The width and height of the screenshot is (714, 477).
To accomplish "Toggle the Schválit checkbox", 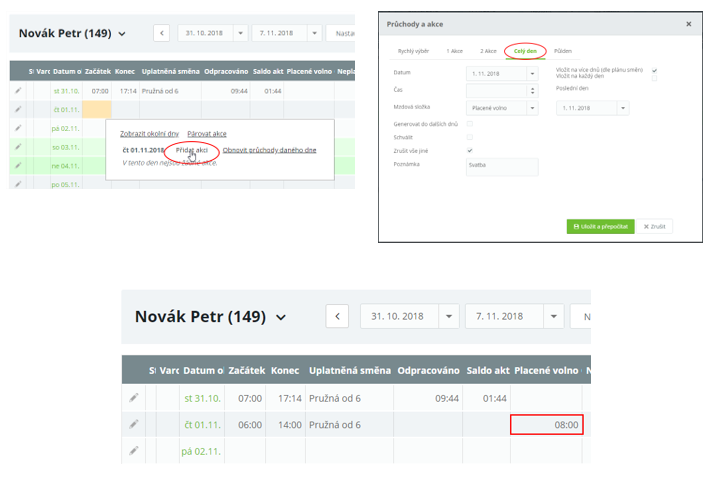I will 470,137.
